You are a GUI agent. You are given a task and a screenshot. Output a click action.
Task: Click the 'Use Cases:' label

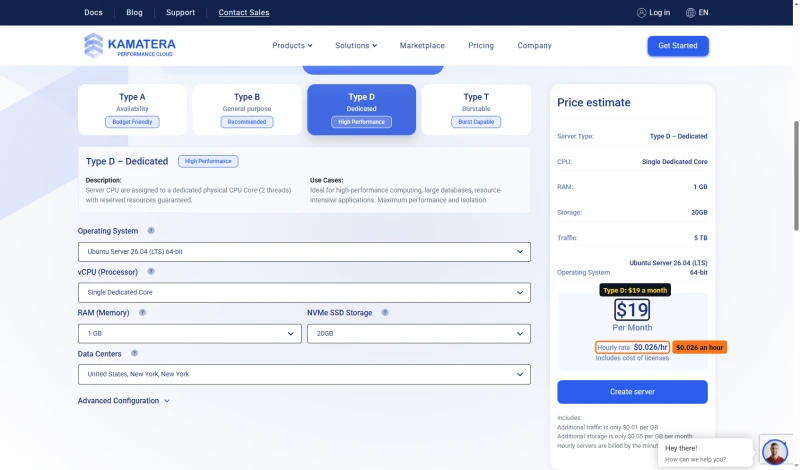(327, 180)
